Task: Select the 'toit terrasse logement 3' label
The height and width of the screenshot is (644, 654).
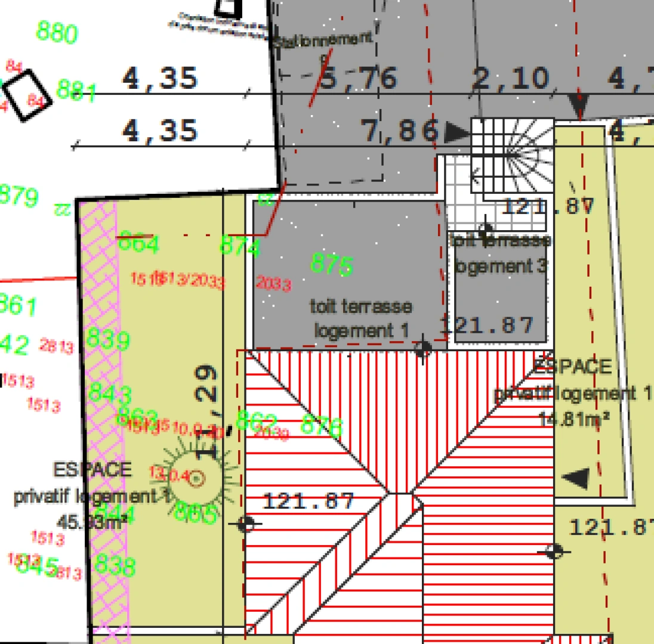Action: pyautogui.click(x=500, y=253)
